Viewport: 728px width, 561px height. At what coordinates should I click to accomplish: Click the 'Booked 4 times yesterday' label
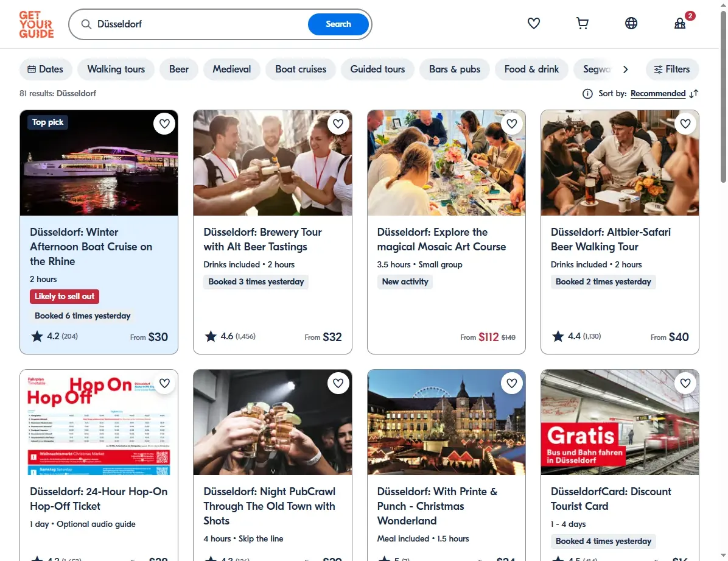point(603,541)
